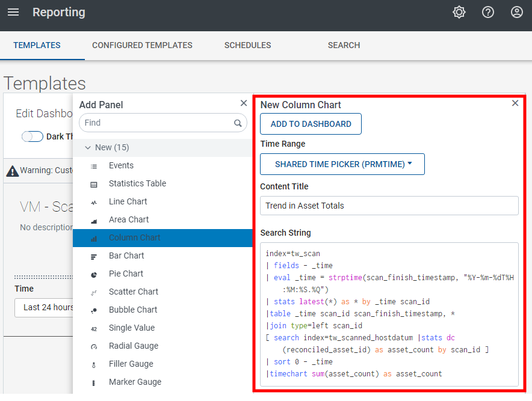Select Marker Gauge panel type
The height and width of the screenshot is (401, 532).
point(163,382)
